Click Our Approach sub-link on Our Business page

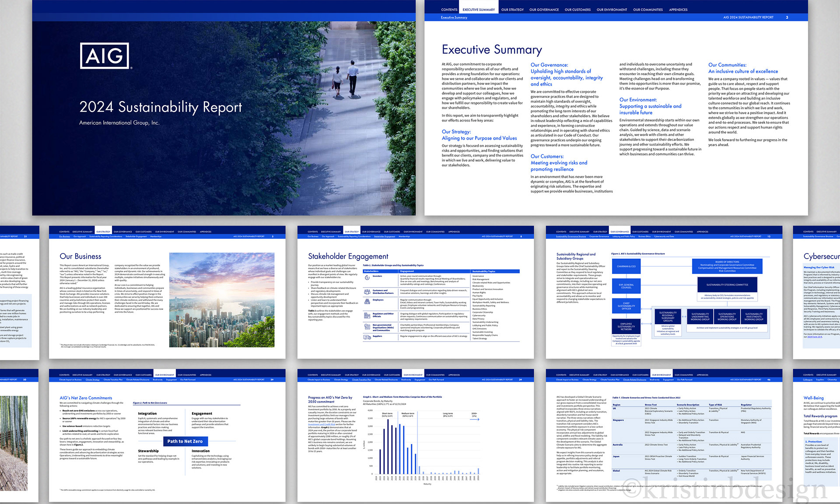tap(80, 237)
